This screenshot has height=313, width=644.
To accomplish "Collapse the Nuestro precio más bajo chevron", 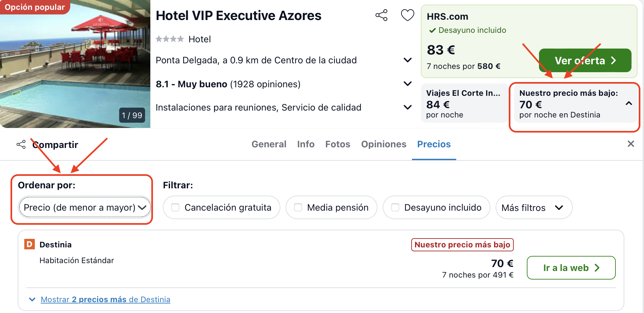I will click(x=629, y=104).
